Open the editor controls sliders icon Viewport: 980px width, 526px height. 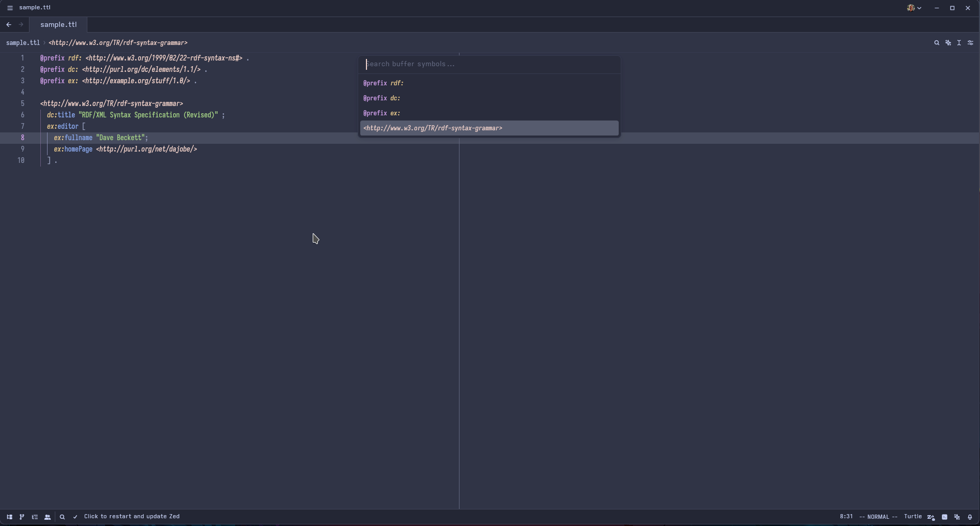[970, 43]
